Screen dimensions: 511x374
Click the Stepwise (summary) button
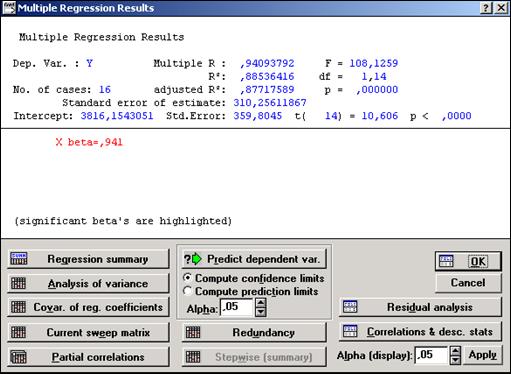coord(254,357)
